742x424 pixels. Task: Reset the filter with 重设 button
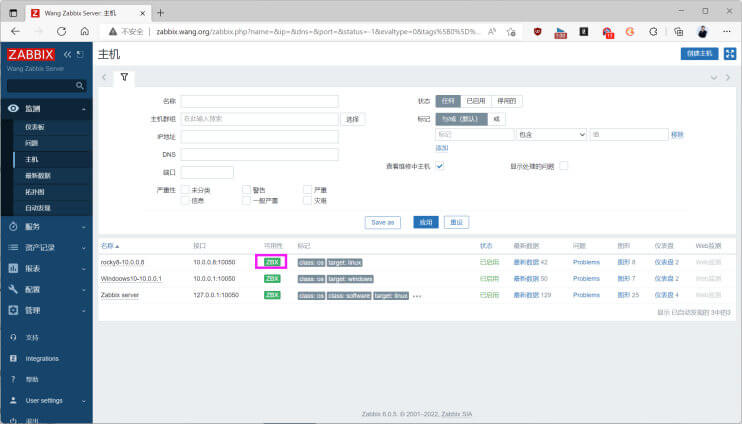click(x=457, y=222)
